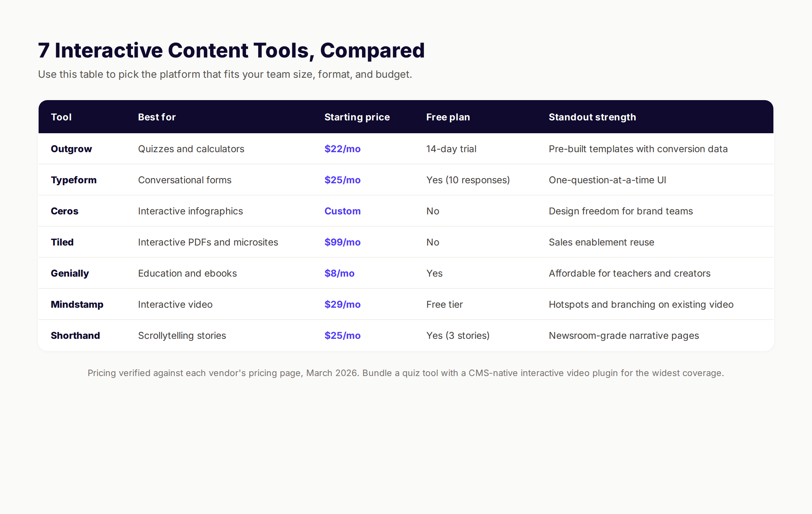Click the 'Ceros' tool name
Image resolution: width=812 pixels, height=514 pixels.
tap(65, 211)
